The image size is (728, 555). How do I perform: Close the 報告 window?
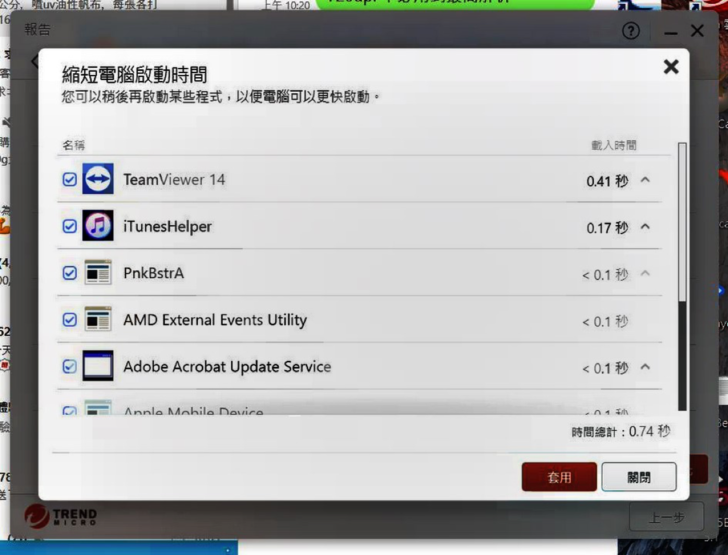click(x=697, y=31)
